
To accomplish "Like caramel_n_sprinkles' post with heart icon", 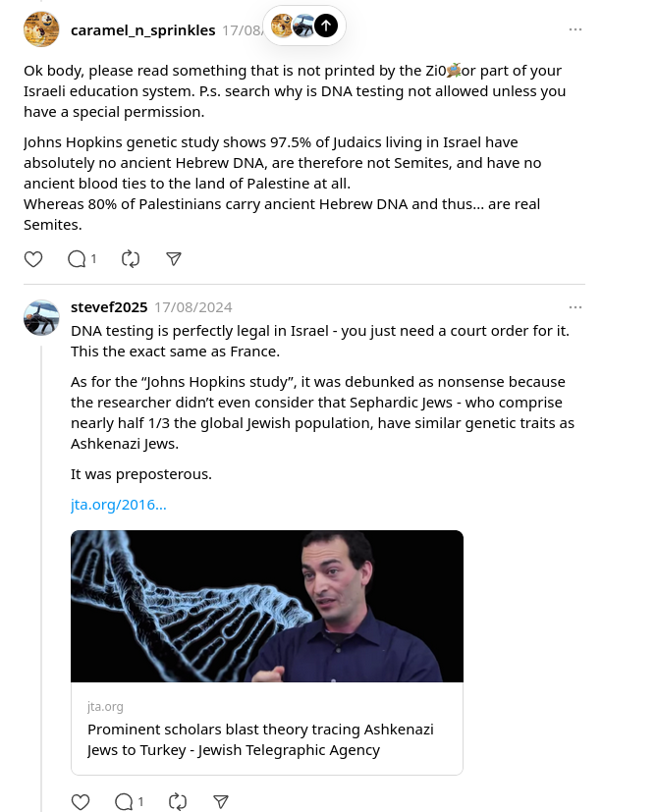I will click(x=33, y=259).
